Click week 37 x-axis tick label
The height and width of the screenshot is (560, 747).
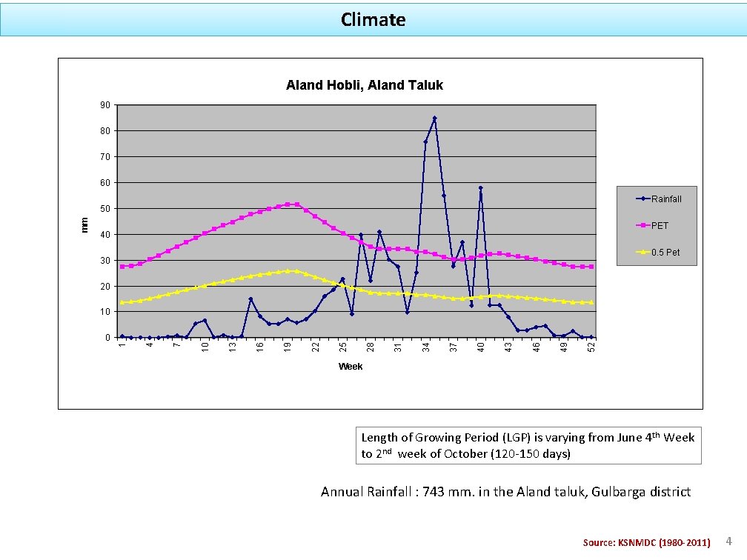[x=454, y=347]
